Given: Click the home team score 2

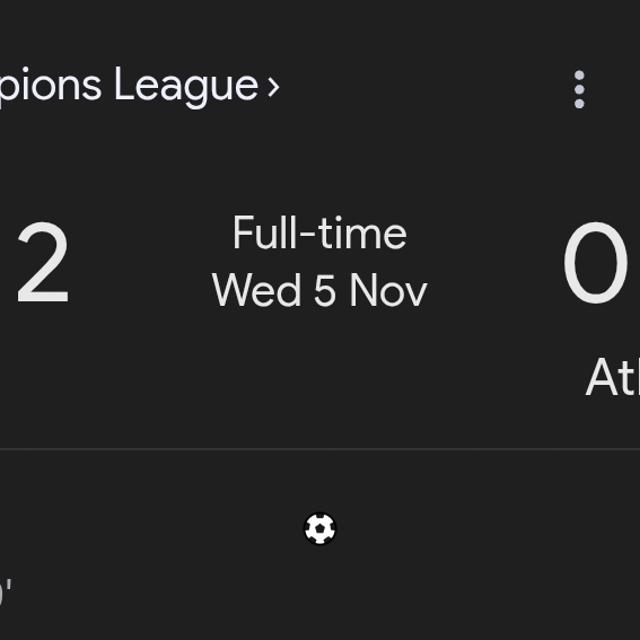Looking at the screenshot, I should [43, 267].
